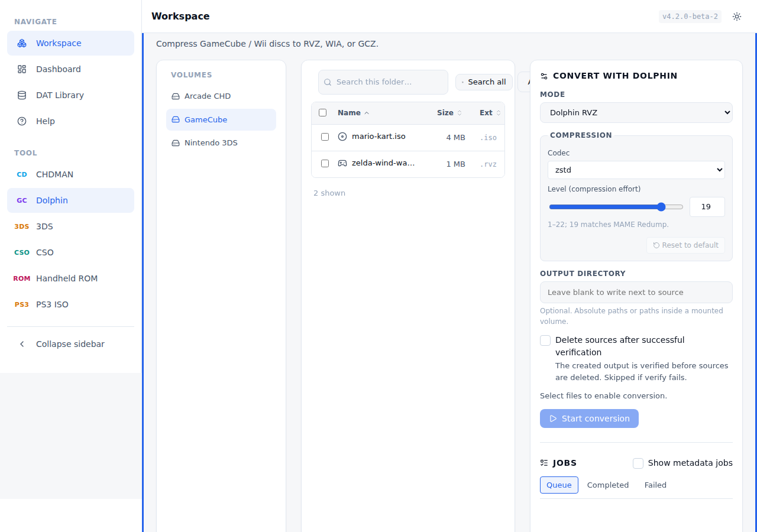The image size is (757, 532).
Task: Click the 4 MB size cell
Action: pyautogui.click(x=456, y=138)
